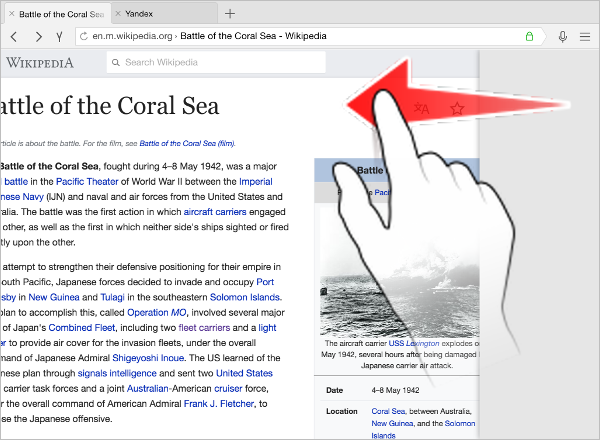Image resolution: width=600 pixels, height=440 pixels.
Task: Open the Tulagi link
Action: [112, 297]
